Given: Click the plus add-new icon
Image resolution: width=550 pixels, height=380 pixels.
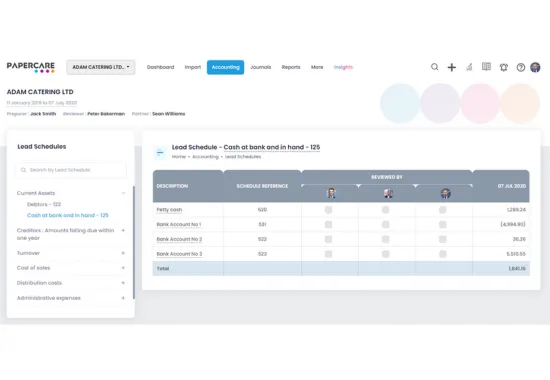Looking at the screenshot, I should coord(452,67).
